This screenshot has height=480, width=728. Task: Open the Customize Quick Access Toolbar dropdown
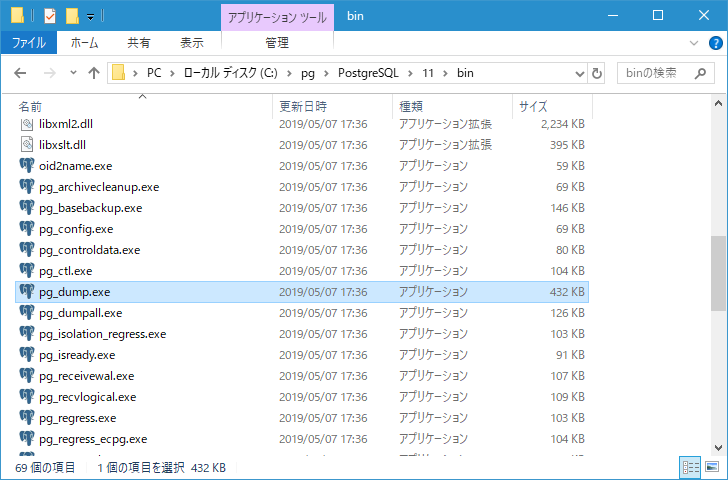click(x=91, y=17)
